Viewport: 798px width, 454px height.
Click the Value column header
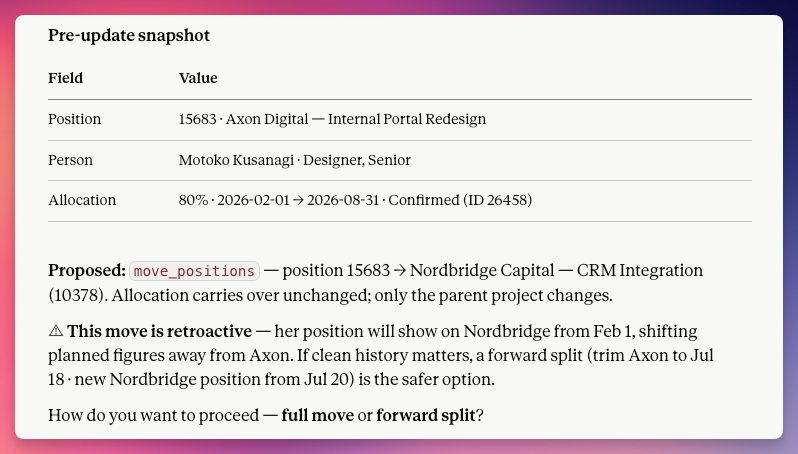(x=198, y=78)
